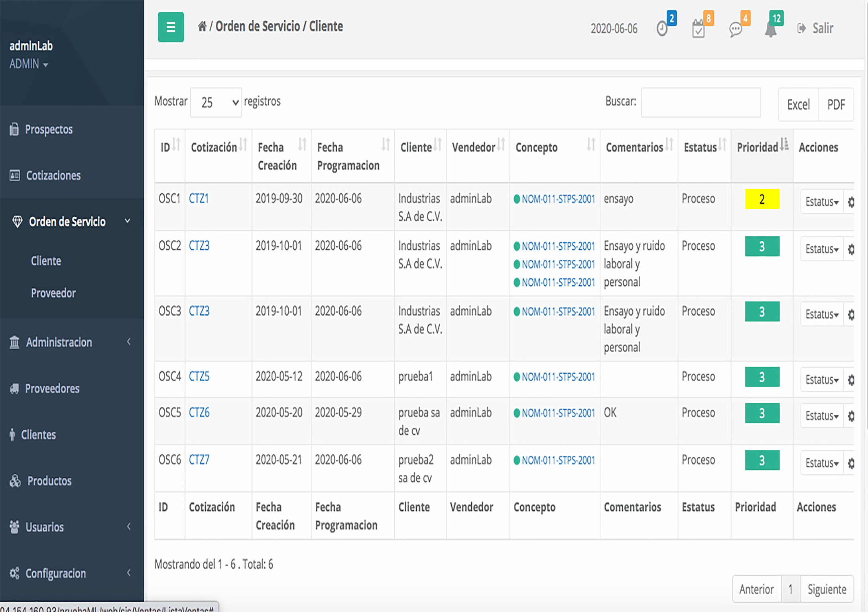Screen dimensions: 868x612
Task: Expand the Usuarios menu
Action: point(72,527)
